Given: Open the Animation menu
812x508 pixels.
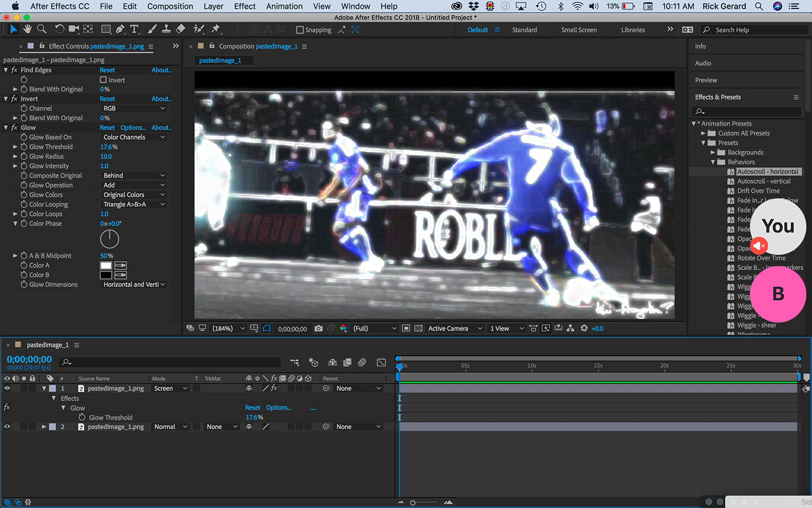Looking at the screenshot, I should [284, 6].
